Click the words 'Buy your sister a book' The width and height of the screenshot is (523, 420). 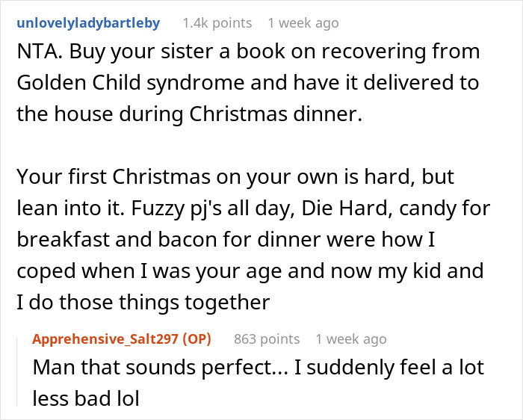pyautogui.click(x=161, y=53)
